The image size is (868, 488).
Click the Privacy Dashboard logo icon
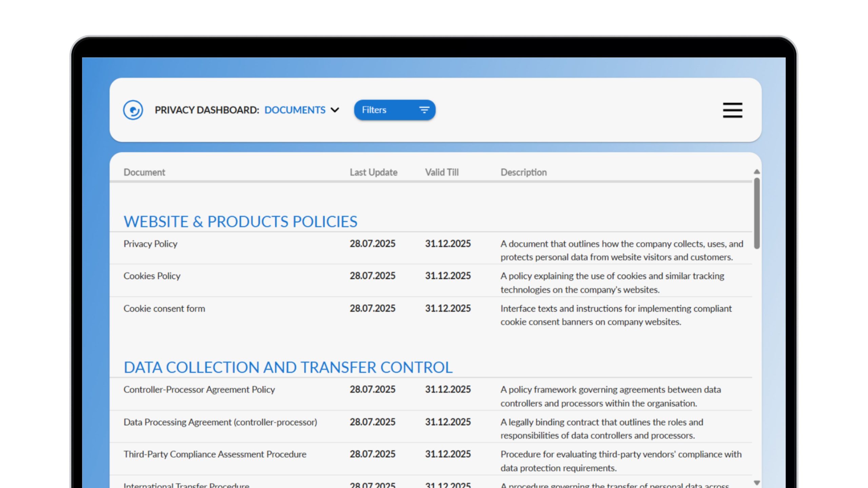133,110
